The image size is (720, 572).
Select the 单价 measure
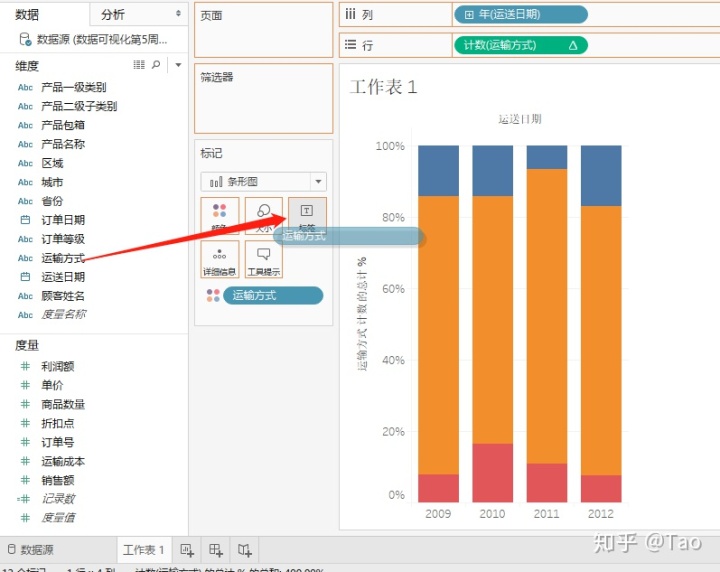tap(52, 385)
